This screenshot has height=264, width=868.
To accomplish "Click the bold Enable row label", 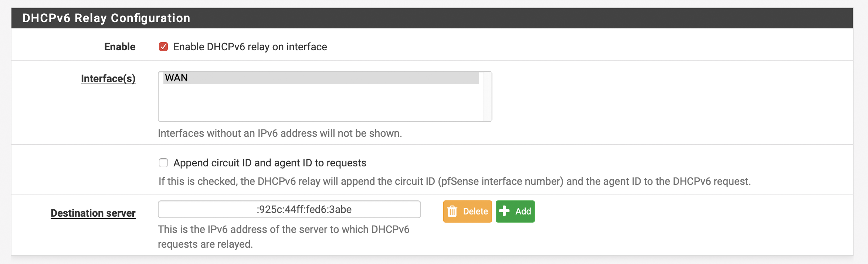I will pyautogui.click(x=120, y=47).
